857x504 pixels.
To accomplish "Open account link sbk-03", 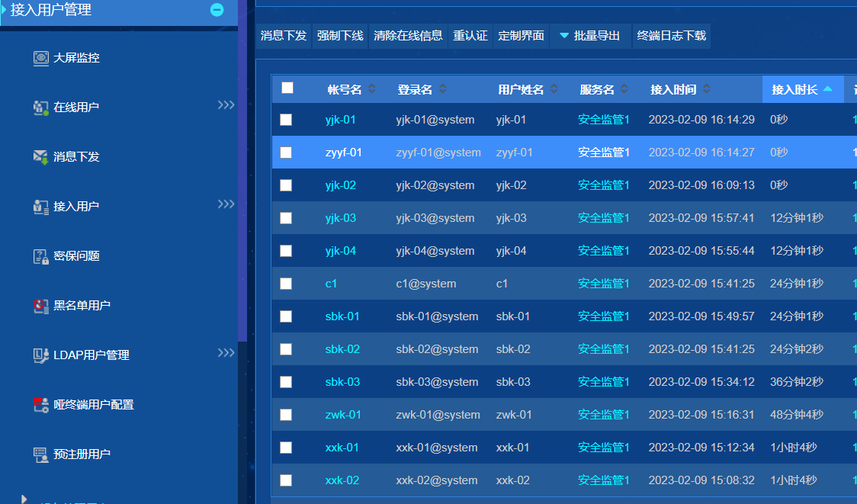I will (342, 382).
